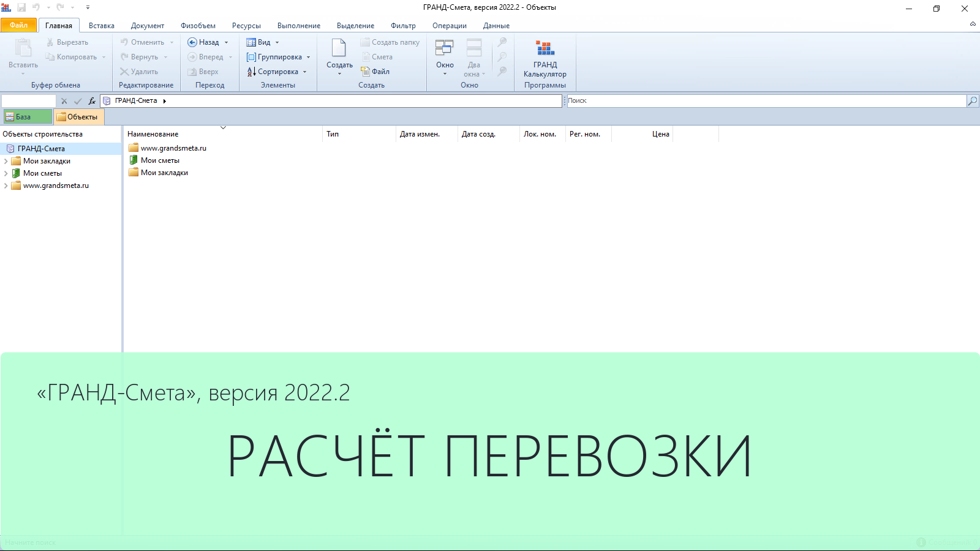Switch to the База tab

(28, 117)
